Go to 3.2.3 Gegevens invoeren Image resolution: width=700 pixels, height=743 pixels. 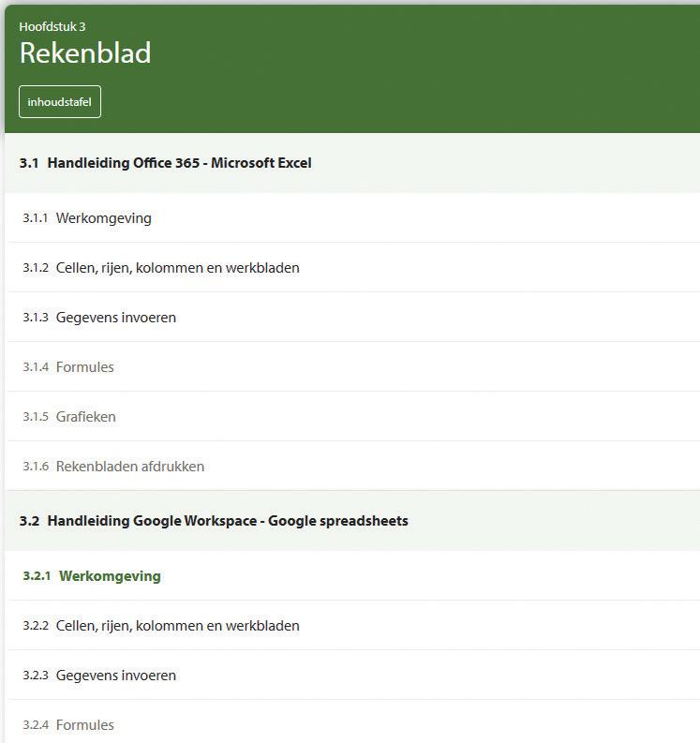click(352, 676)
